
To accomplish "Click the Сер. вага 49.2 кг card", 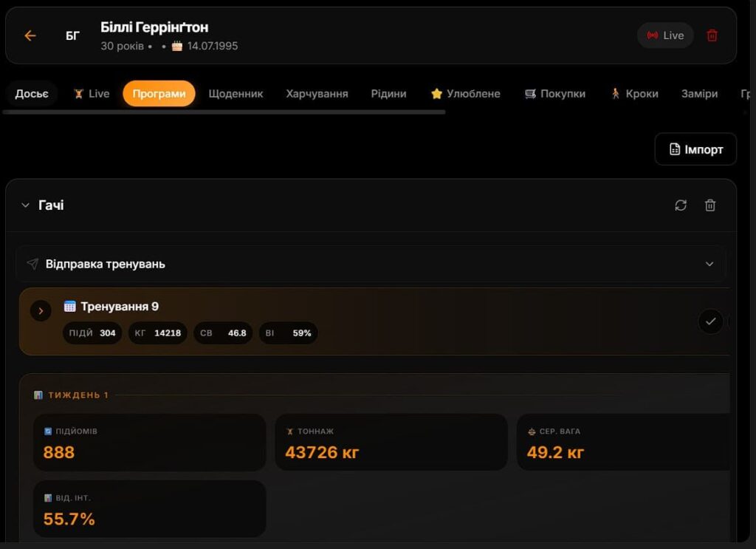I will (x=623, y=443).
